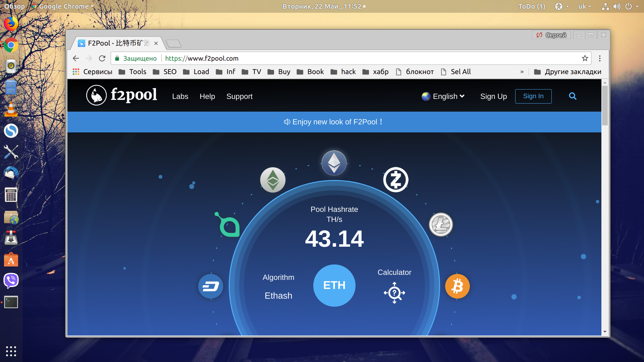The image size is (644, 362).
Task: Click the Сергей profile button
Action: coord(551,35)
